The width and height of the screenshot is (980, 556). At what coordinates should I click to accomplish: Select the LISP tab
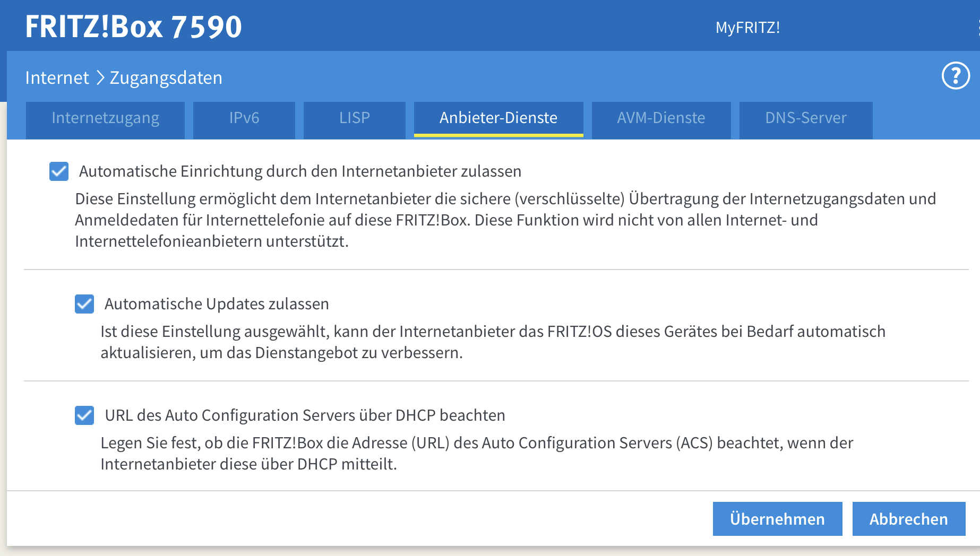tap(355, 120)
